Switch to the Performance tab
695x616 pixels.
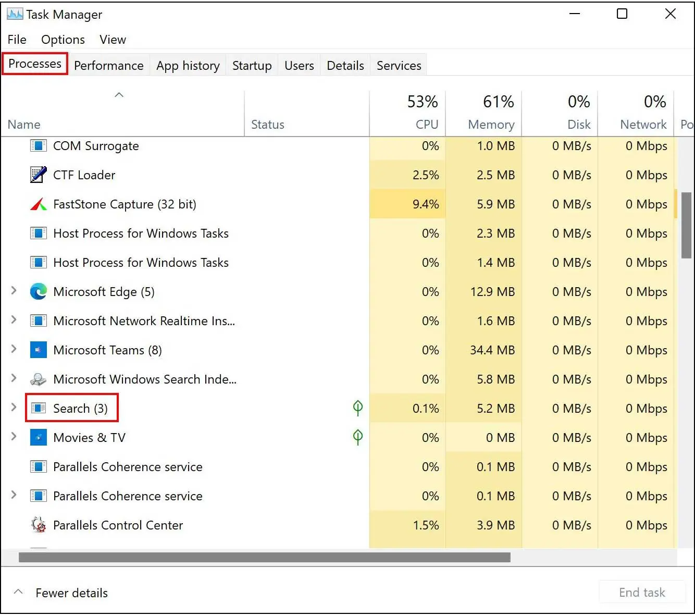tap(108, 65)
